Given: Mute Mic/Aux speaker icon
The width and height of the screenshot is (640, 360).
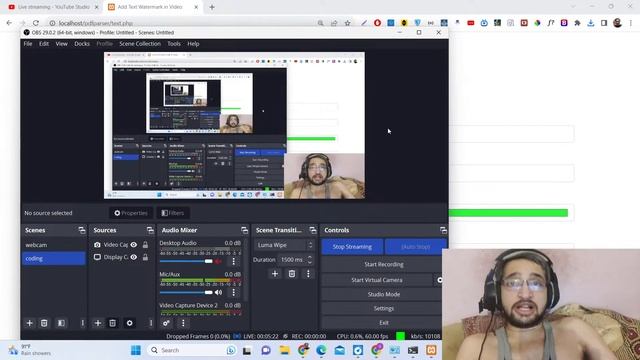Looking at the screenshot, I should [218, 292].
